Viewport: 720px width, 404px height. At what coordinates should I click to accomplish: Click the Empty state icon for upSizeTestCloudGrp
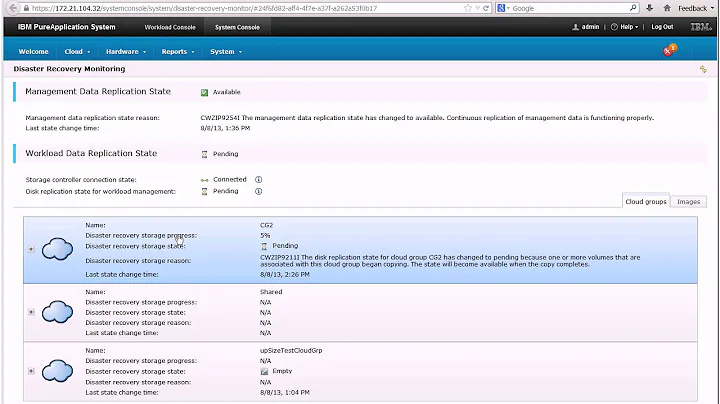tap(264, 371)
